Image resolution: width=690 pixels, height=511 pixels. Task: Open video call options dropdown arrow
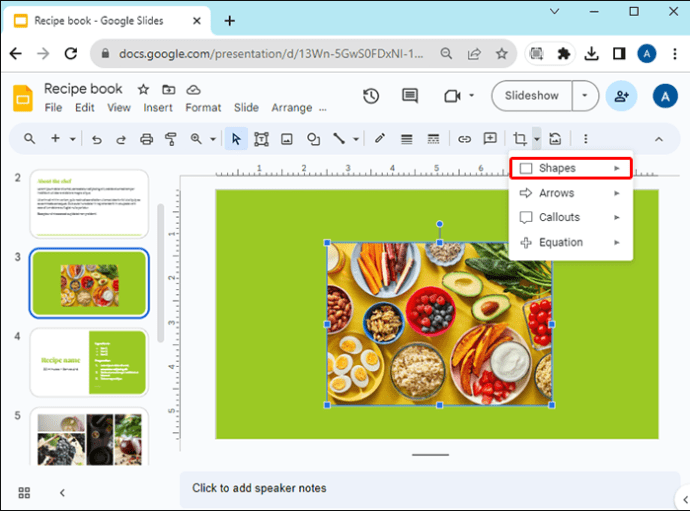[471, 96]
